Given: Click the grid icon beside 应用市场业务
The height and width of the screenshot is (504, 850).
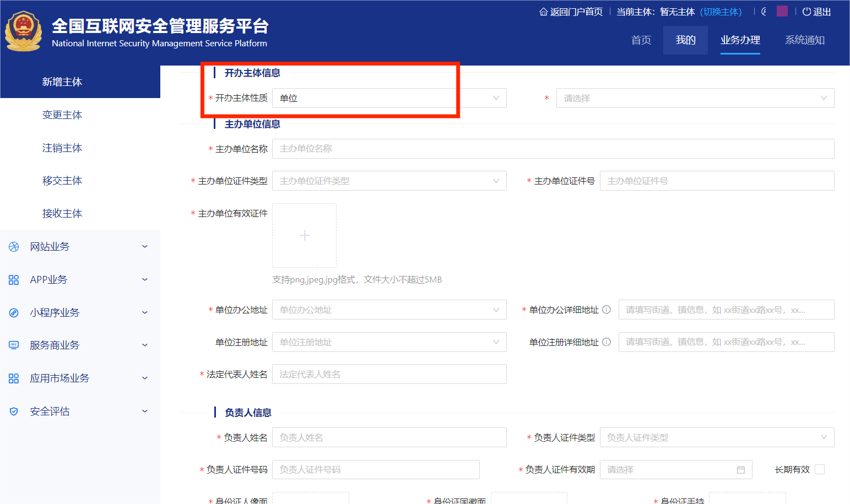Looking at the screenshot, I should 13,378.
